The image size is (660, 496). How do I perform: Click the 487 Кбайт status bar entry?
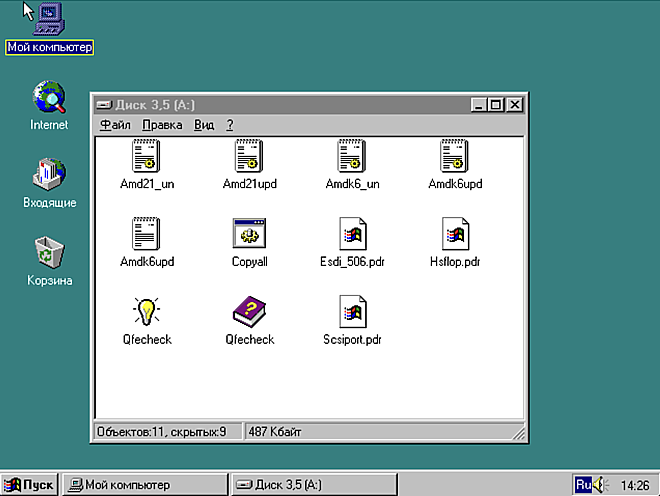[274, 432]
